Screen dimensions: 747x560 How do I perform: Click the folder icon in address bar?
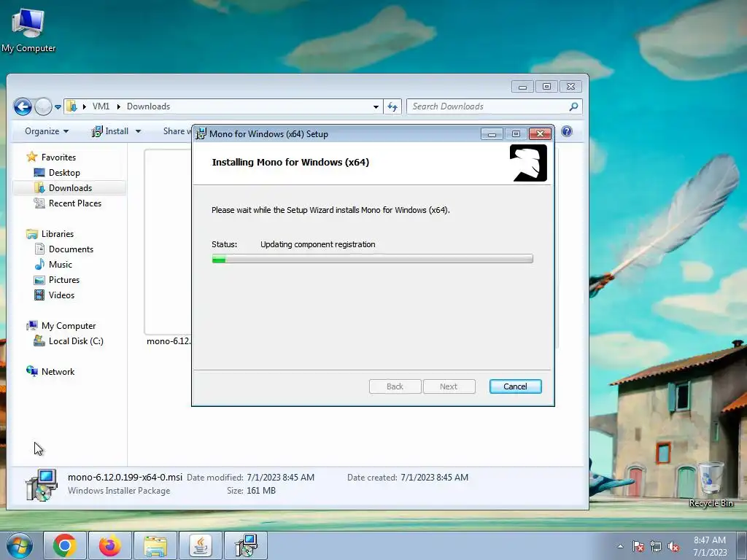point(72,106)
